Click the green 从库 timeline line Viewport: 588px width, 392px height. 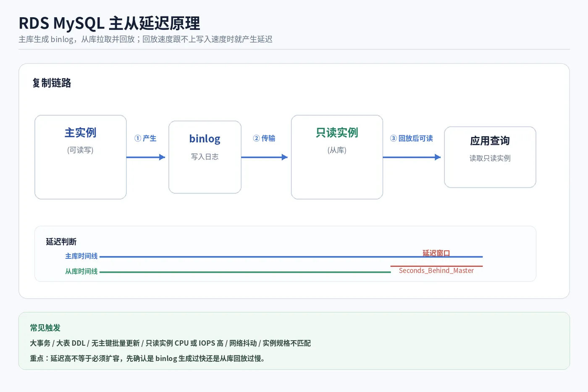coord(245,272)
